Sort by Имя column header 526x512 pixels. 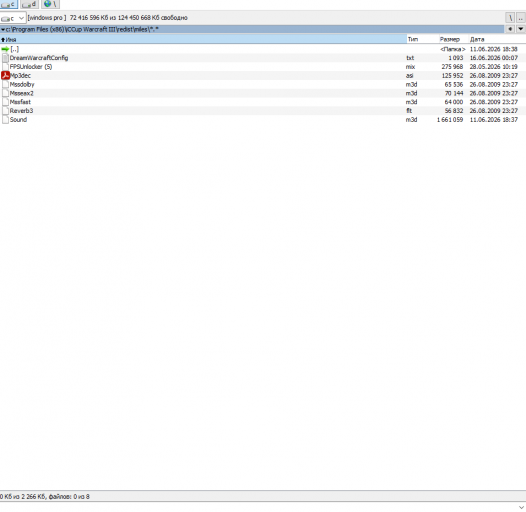(203, 39)
